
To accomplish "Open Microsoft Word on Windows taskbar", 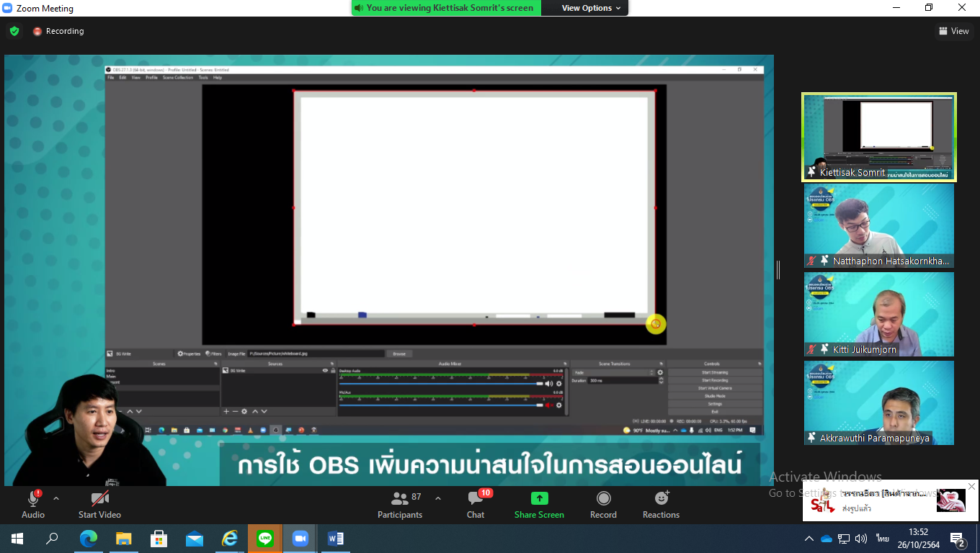I will (335, 538).
